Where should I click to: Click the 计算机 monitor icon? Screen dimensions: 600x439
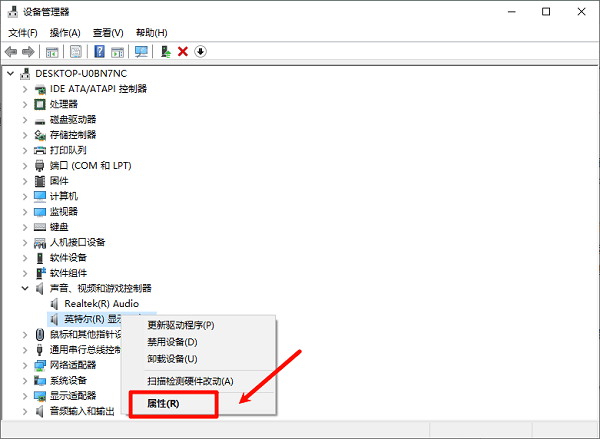click(x=40, y=196)
